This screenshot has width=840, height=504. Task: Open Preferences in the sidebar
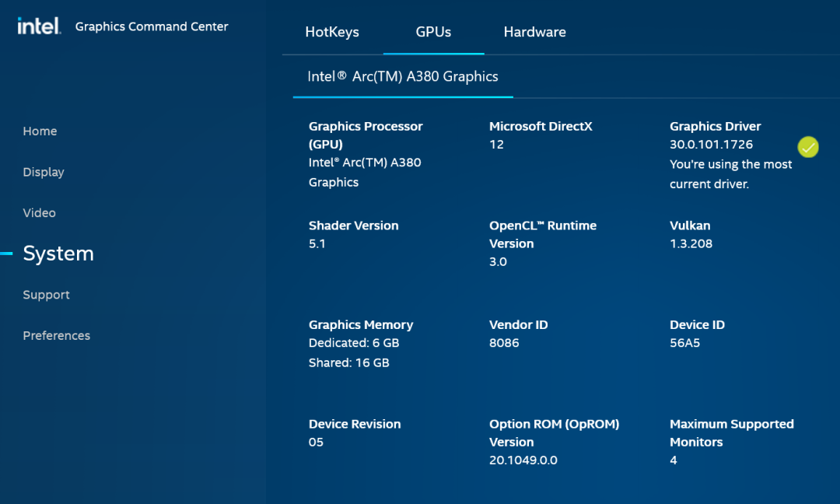56,335
